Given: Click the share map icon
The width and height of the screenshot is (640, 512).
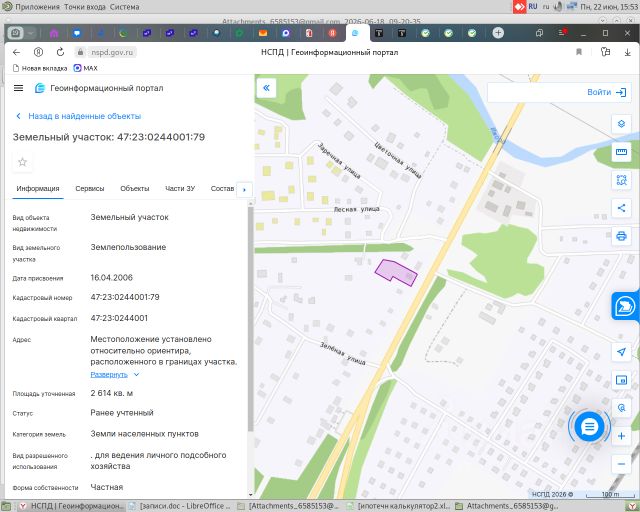Looking at the screenshot, I should click(x=621, y=208).
